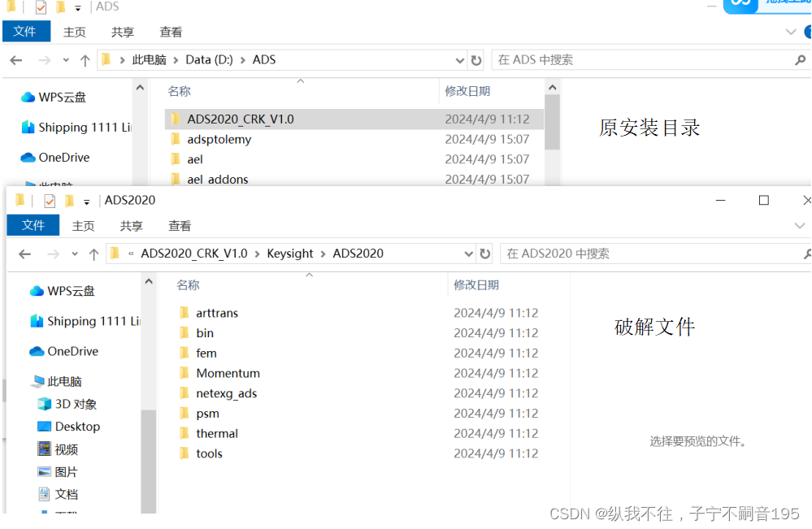Image resolution: width=812 pixels, height=529 pixels.
Task: Refresh the ADS2020 folder view
Action: click(x=484, y=254)
